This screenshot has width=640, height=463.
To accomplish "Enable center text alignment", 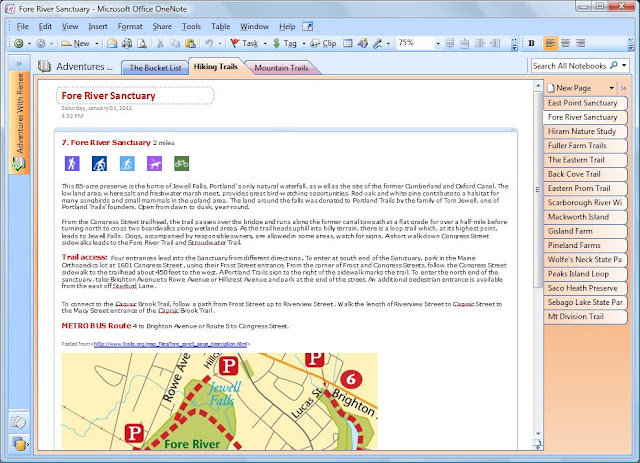I will click(565, 43).
